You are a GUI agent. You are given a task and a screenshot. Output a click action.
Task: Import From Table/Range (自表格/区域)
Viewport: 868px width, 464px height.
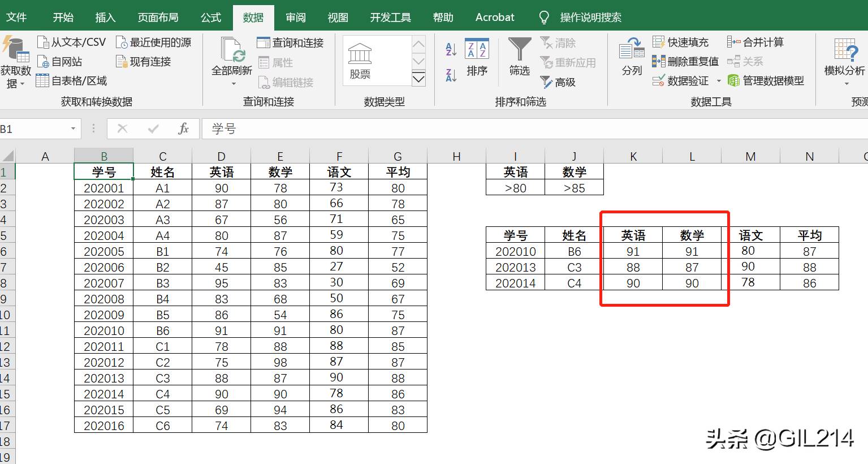tap(72, 81)
